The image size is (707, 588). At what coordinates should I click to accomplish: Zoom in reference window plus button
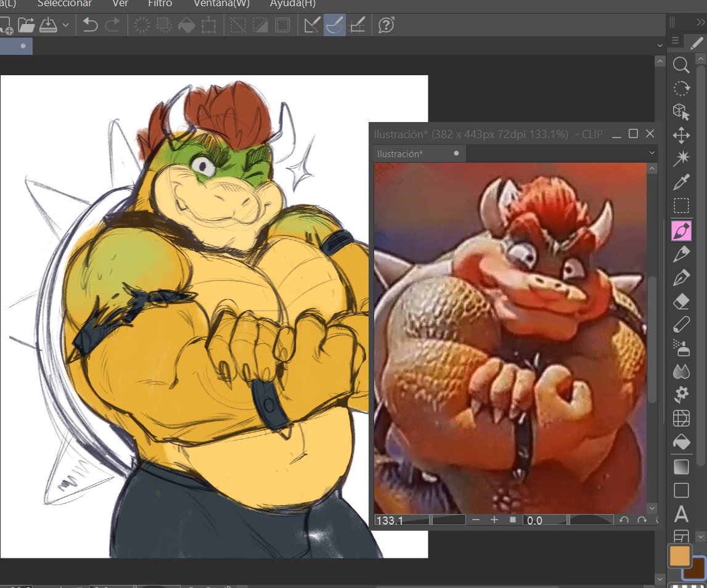[494, 520]
